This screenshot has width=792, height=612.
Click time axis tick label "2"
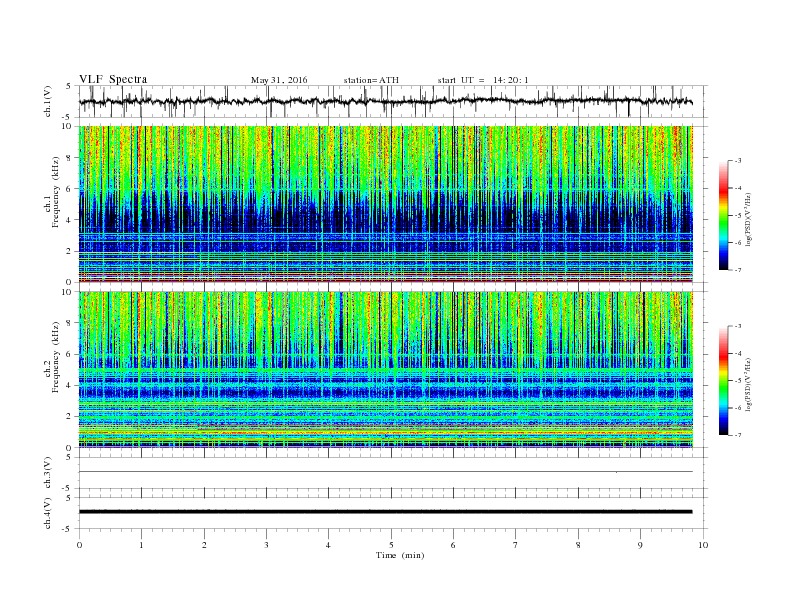204,545
